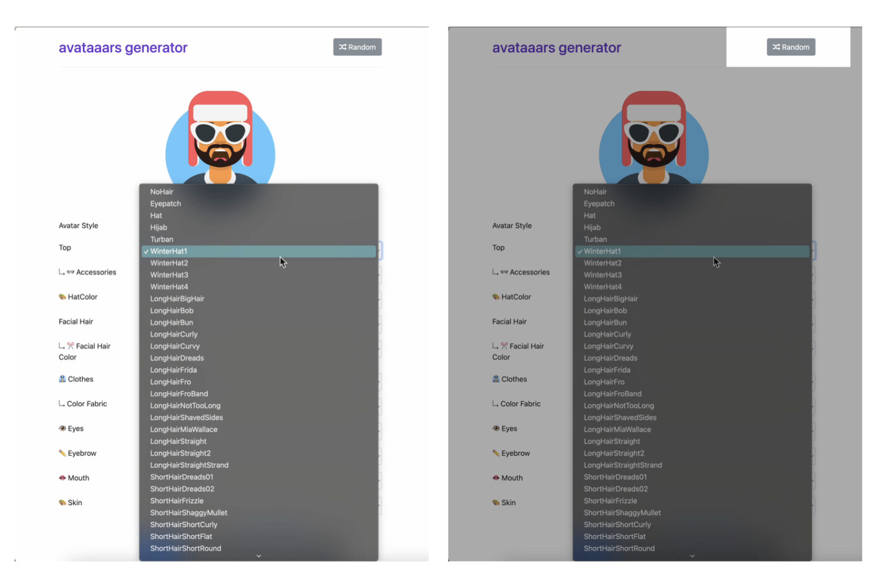Click the highlighted Random button in right panel
883x588 pixels.
[x=790, y=47]
